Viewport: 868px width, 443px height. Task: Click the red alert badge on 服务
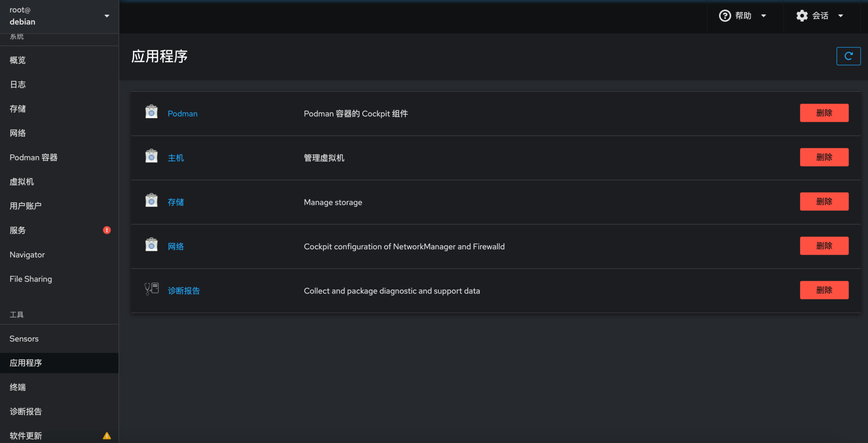[x=107, y=230]
